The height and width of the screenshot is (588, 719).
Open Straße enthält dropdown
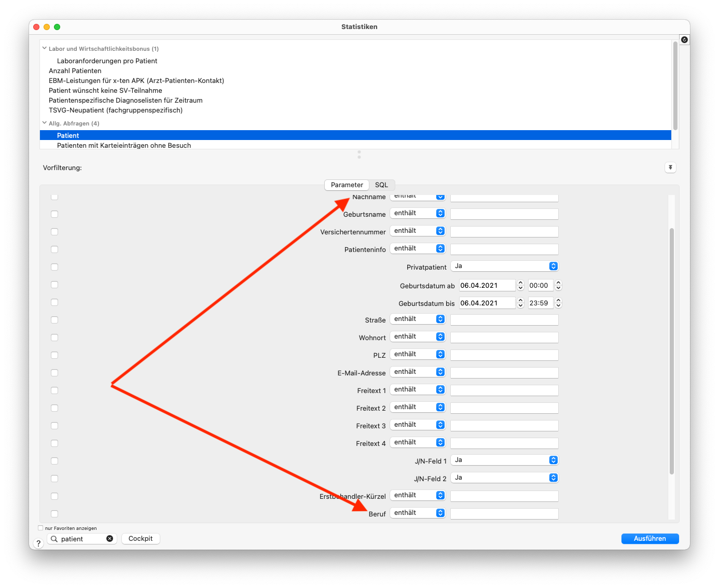418,319
